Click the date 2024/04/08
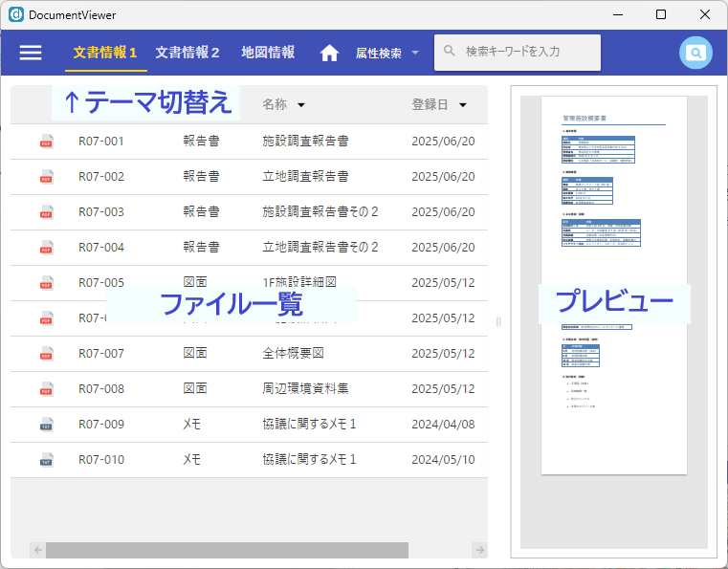 click(443, 425)
